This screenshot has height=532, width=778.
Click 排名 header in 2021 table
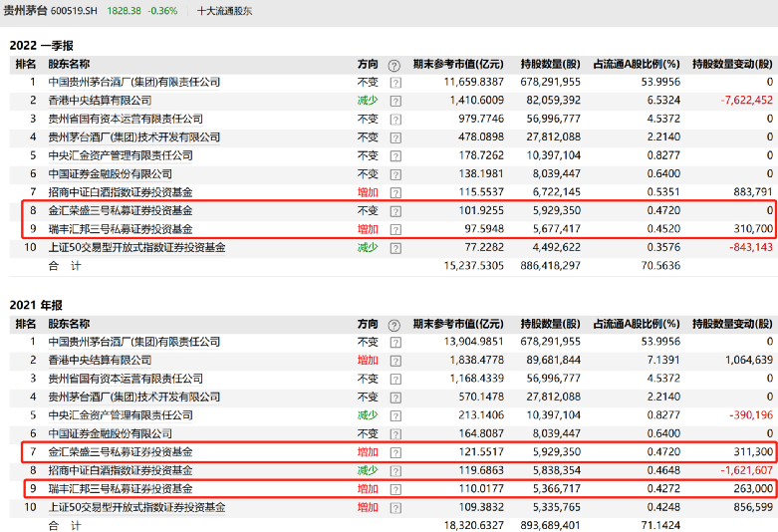pos(26,324)
